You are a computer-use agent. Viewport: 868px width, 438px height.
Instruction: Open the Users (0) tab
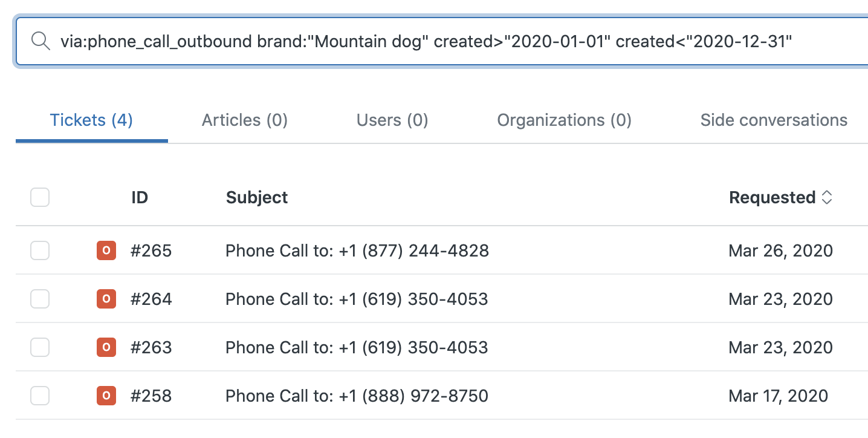(x=392, y=120)
